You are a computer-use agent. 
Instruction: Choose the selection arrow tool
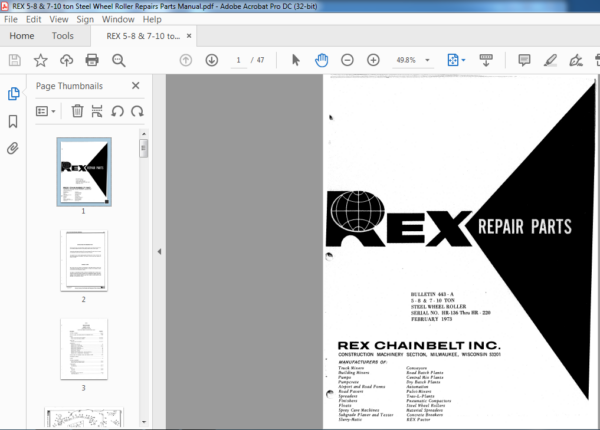coord(296,60)
